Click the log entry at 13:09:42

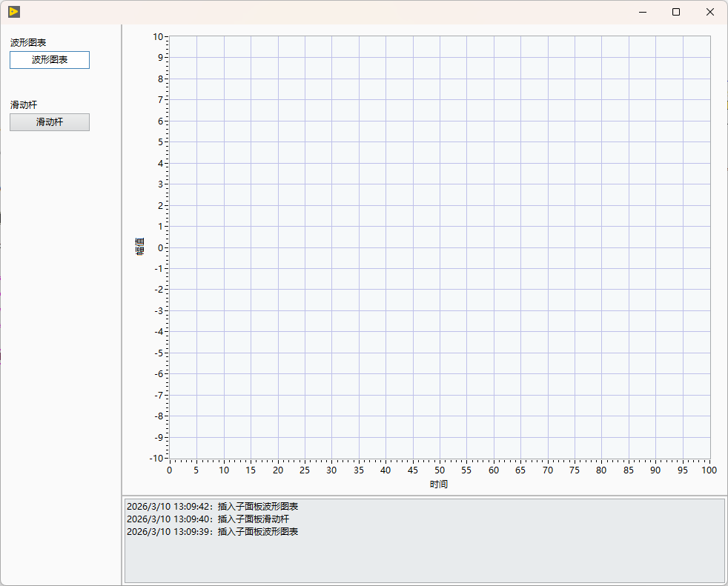coord(213,507)
